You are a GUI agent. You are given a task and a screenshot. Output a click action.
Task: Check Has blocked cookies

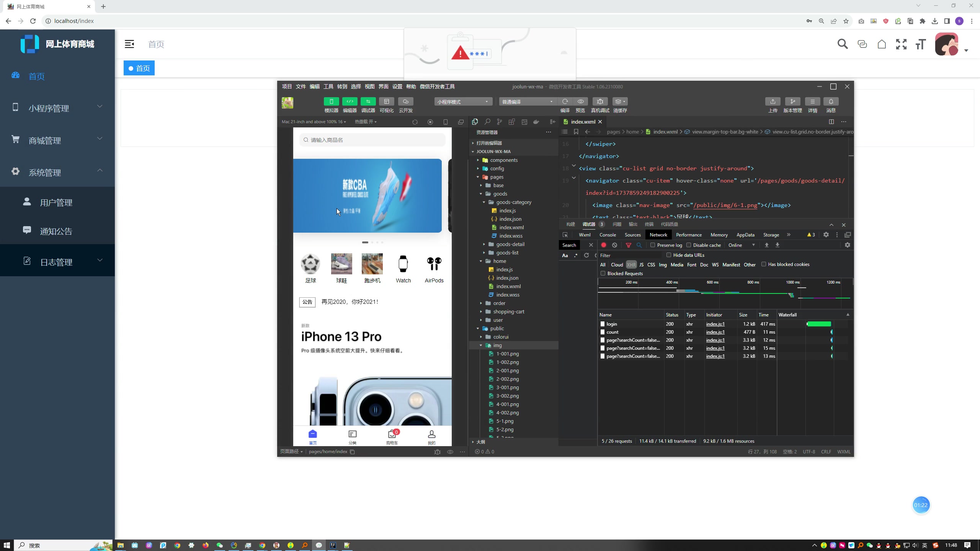point(764,264)
